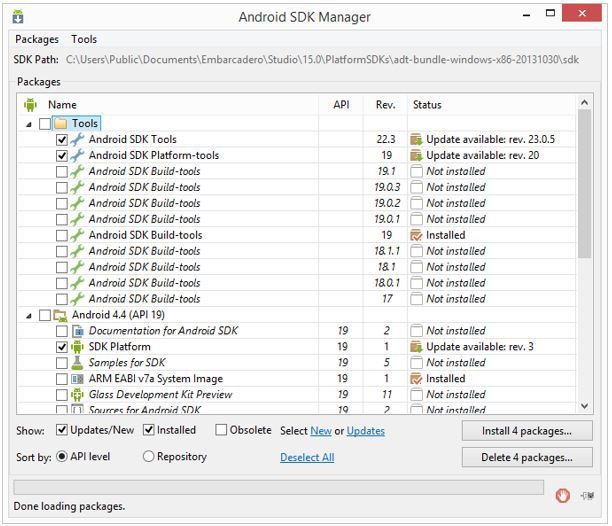Check the Samples for SDK checkbox
The image size is (612, 526).
coord(62,363)
